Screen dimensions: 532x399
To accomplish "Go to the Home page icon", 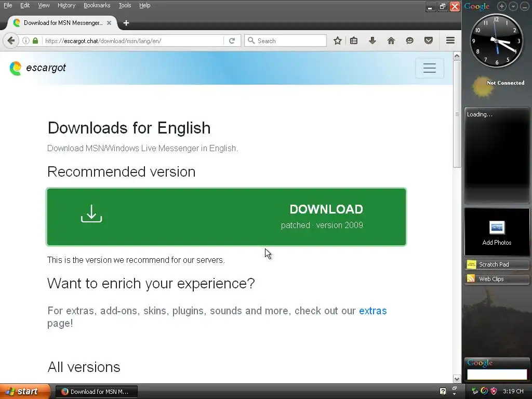I will click(x=391, y=41).
